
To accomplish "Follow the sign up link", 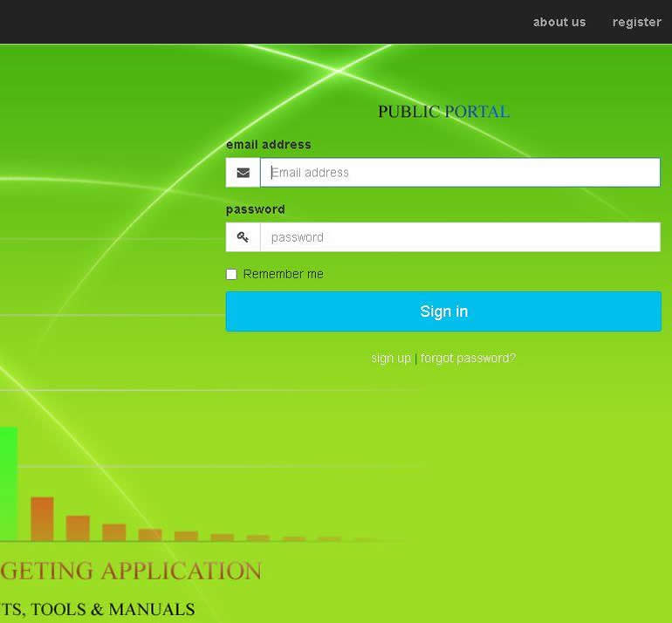I will [391, 359].
